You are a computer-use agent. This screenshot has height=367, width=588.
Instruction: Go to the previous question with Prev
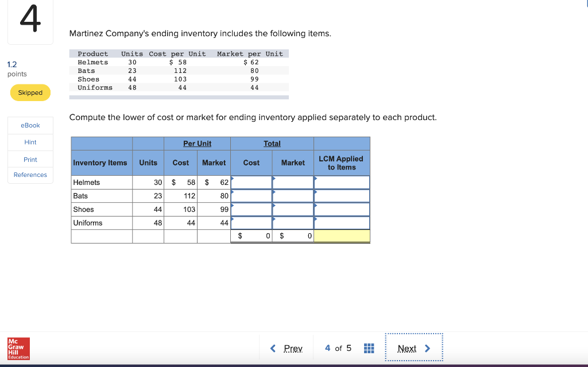point(287,349)
